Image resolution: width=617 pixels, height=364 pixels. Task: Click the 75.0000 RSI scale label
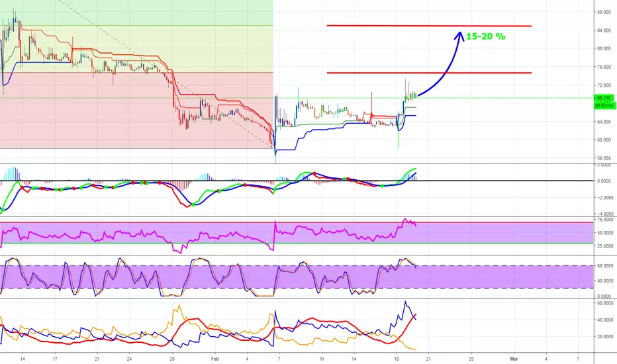click(x=605, y=220)
